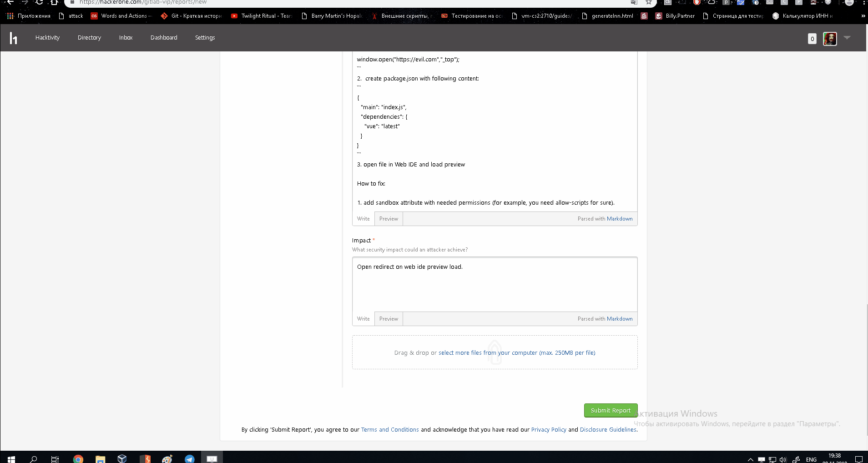
Task: Click the user profile avatar
Action: (x=830, y=39)
